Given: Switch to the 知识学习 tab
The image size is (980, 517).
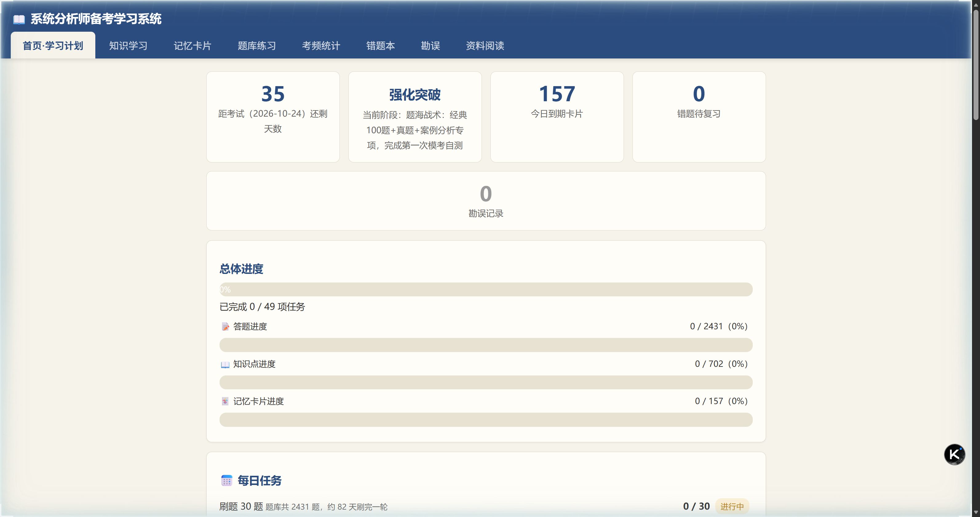Looking at the screenshot, I should 128,45.
